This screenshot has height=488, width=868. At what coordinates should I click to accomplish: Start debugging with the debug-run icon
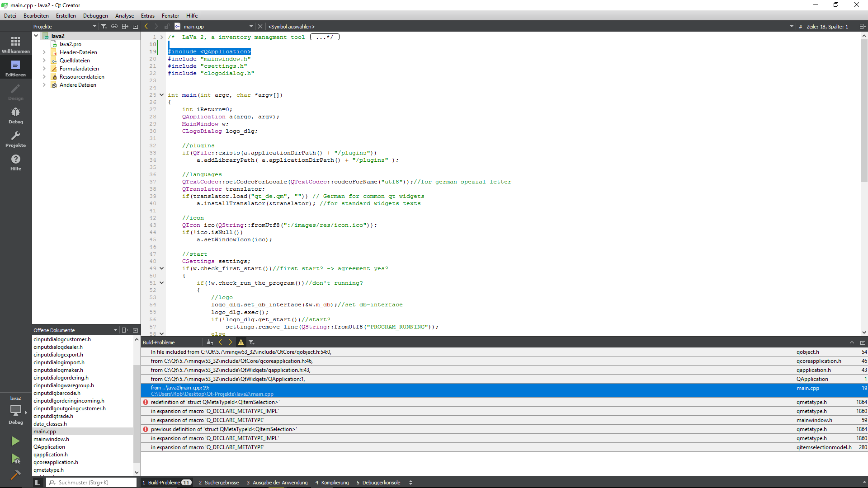[x=15, y=459]
